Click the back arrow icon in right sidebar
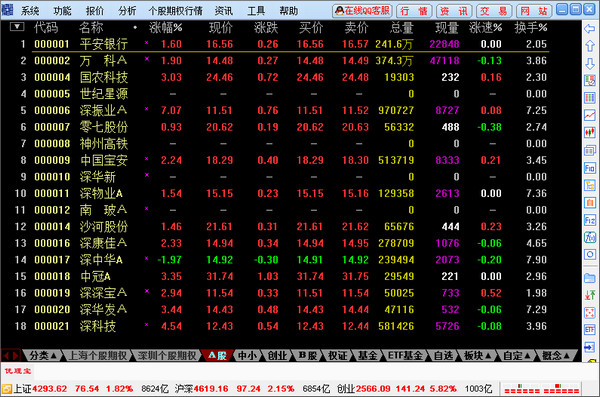 tap(590, 28)
